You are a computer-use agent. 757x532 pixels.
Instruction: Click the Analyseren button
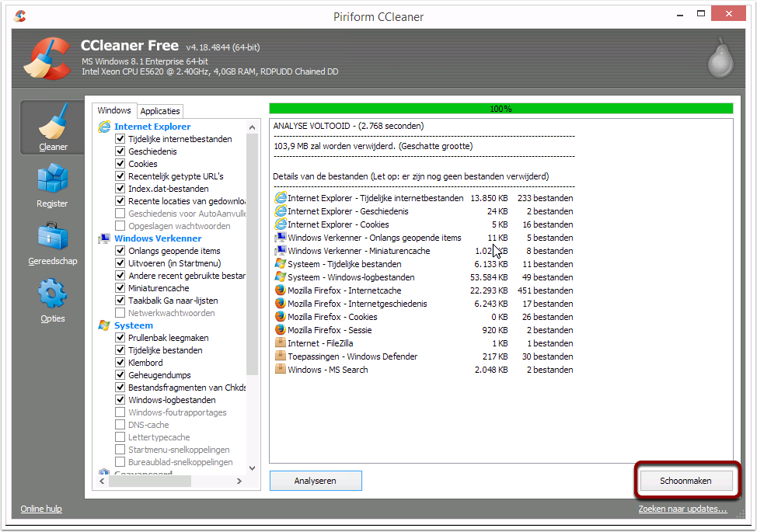316,481
